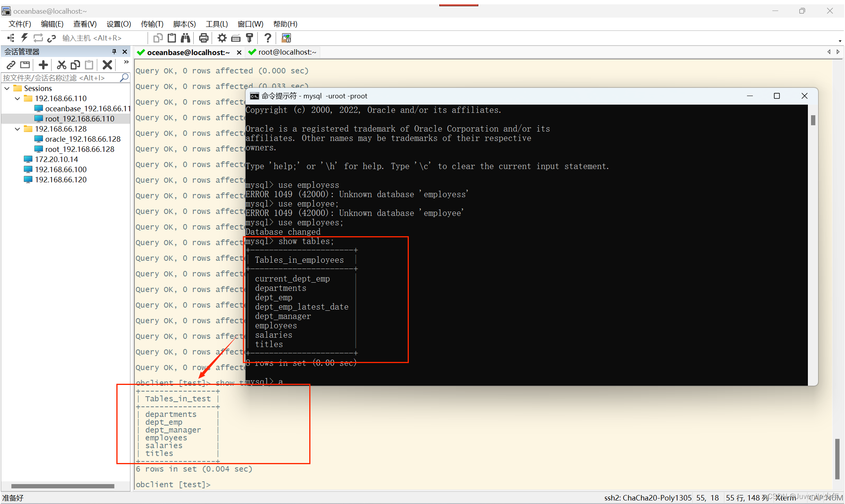845x504 pixels.
Task: Click the connect link icon in the session manager
Action: coord(11,65)
